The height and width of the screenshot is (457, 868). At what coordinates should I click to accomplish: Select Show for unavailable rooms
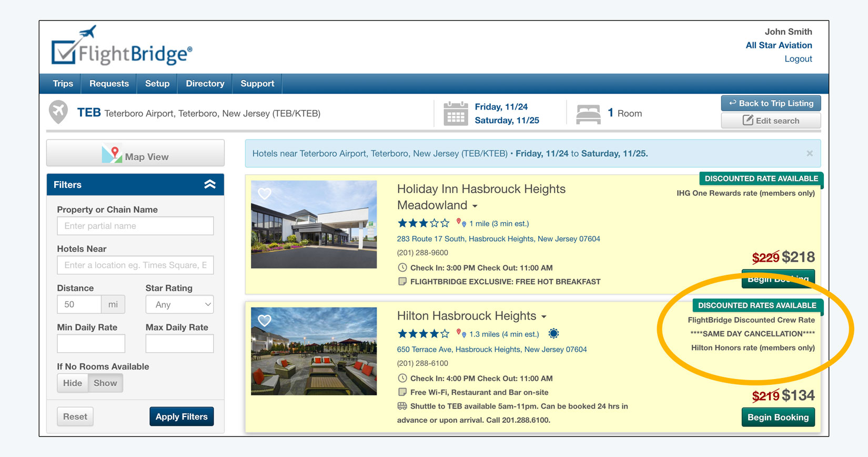tap(105, 383)
